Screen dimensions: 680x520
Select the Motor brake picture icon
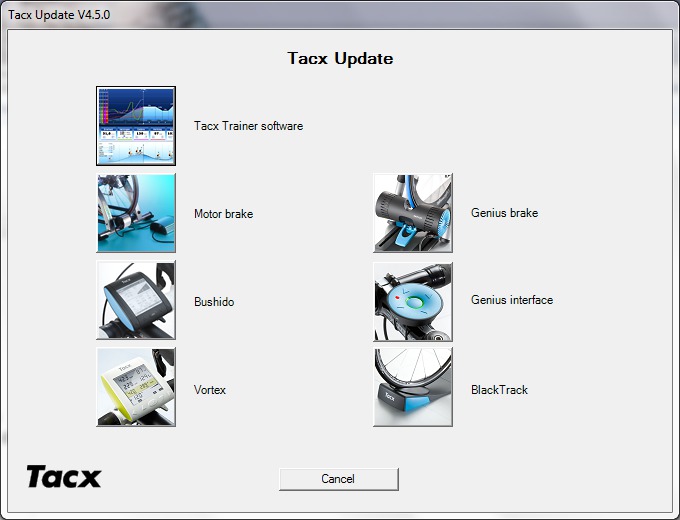click(x=136, y=213)
